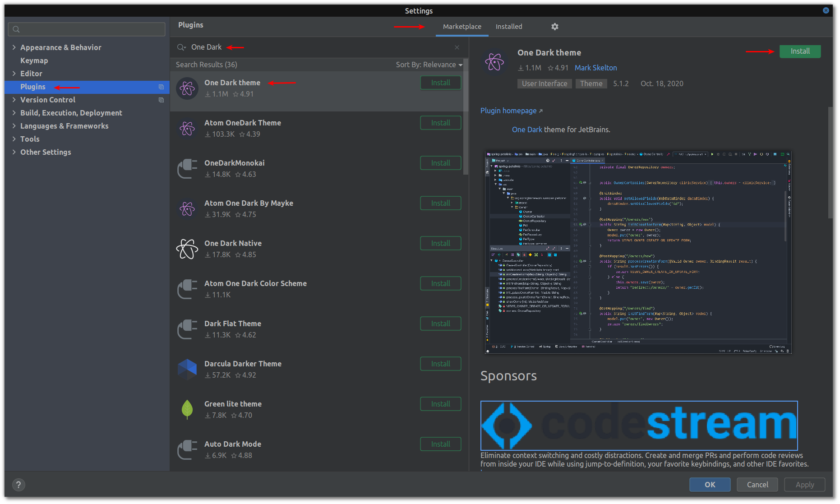Screen dimensions: 840x504
Task: Install Atom OneDark Theme plugin
Action: pyautogui.click(x=440, y=123)
